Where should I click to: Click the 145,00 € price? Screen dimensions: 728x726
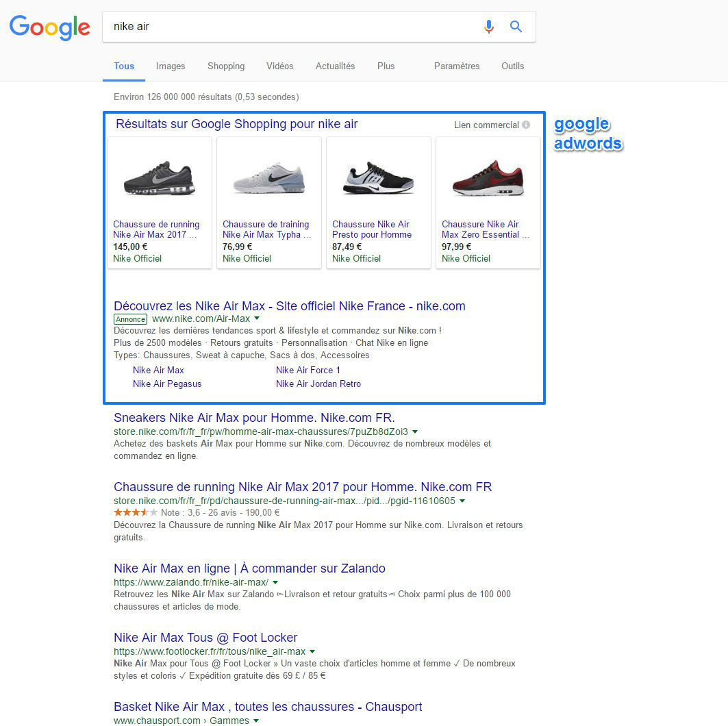(x=130, y=247)
